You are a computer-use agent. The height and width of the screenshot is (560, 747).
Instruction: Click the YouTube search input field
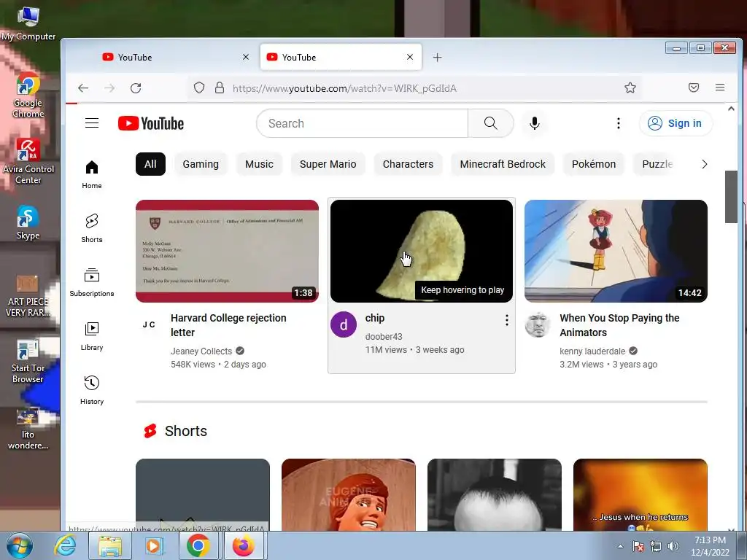[x=362, y=123]
